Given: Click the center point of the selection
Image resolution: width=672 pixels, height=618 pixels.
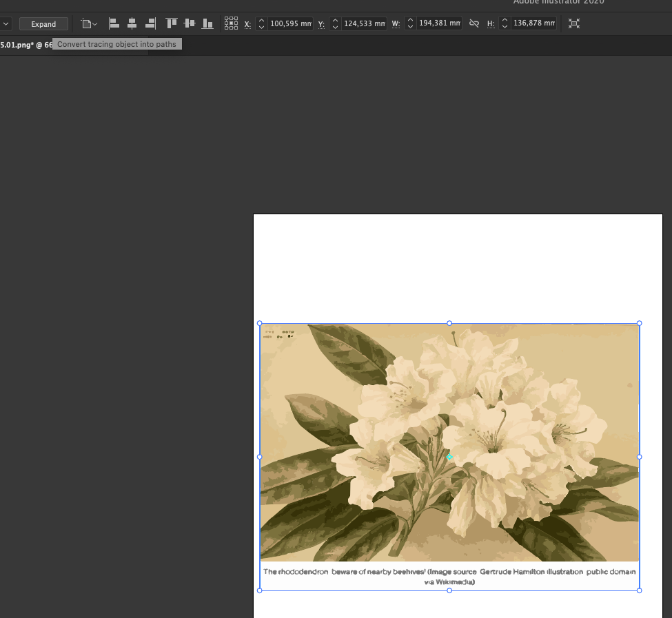Looking at the screenshot, I should [449, 457].
